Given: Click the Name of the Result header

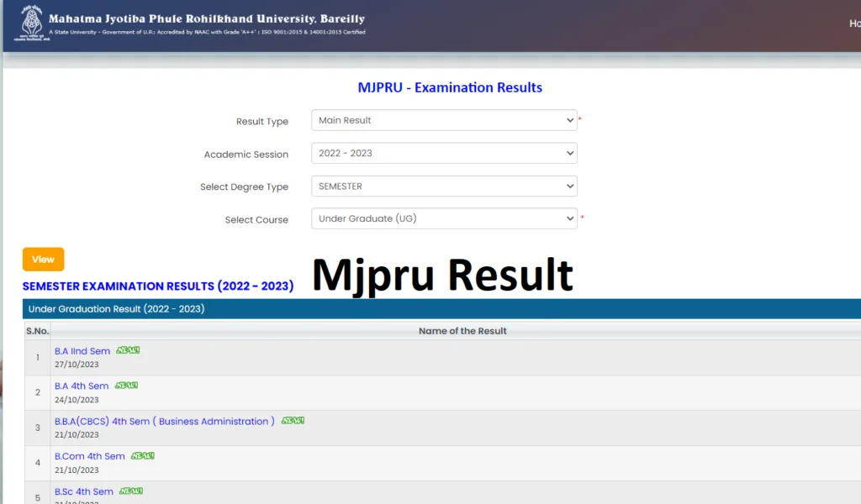Looking at the screenshot, I should coord(462,331).
